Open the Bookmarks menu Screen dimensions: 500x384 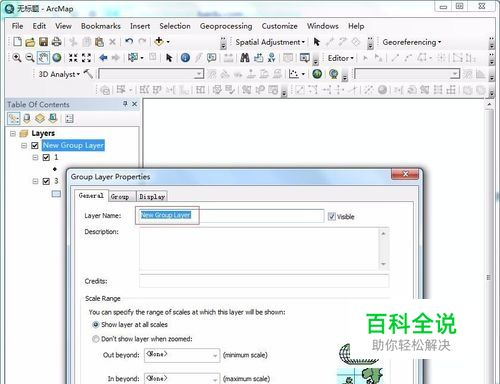[x=101, y=26]
